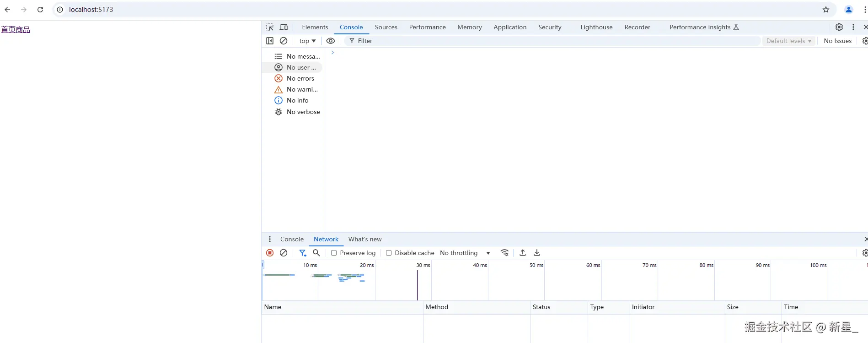This screenshot has width=868, height=343.
Task: Click the timeline overview left handle
Action: 263,265
